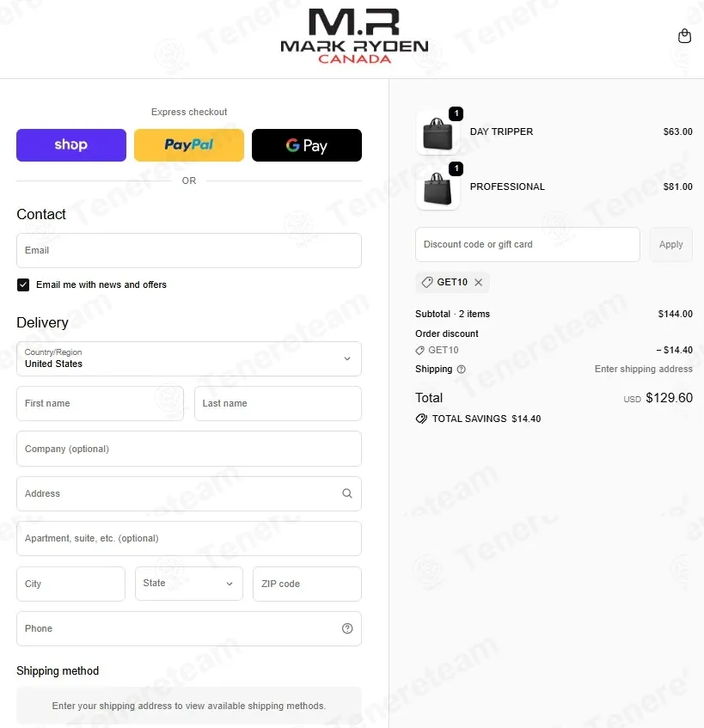Click the Contact section heading
This screenshot has height=728, width=704.
41,215
